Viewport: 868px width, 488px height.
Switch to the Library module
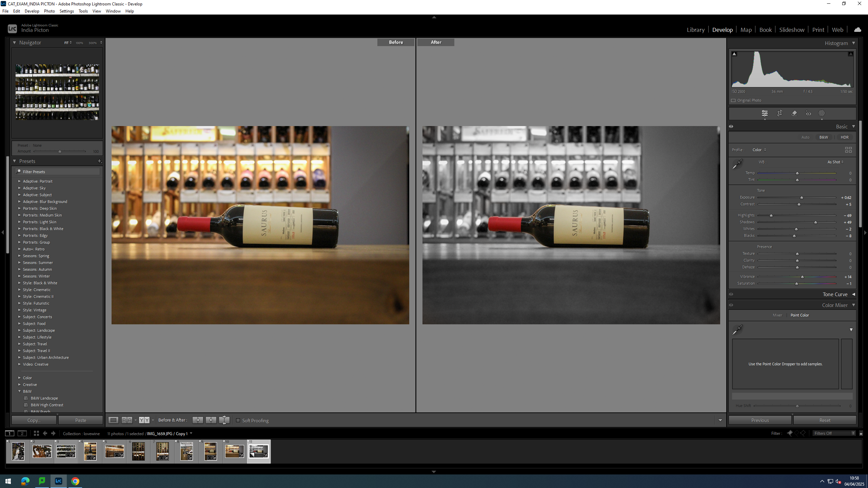coord(695,30)
